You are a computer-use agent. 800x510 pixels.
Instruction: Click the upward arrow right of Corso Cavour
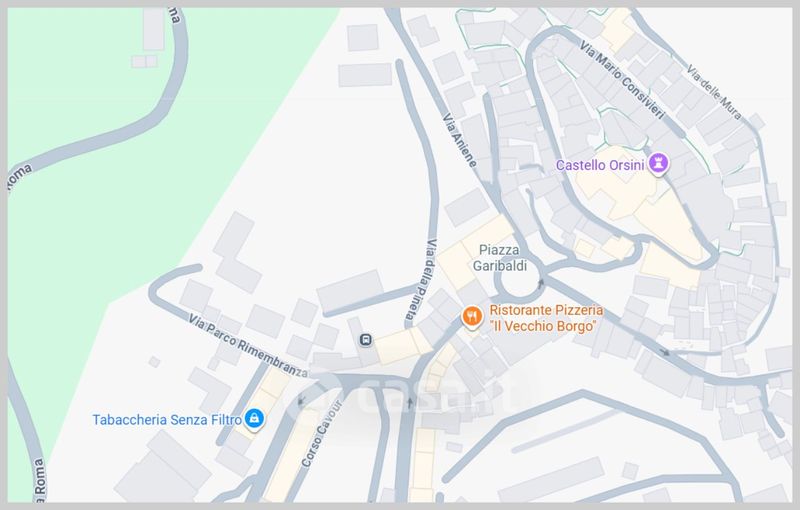click(x=409, y=403)
